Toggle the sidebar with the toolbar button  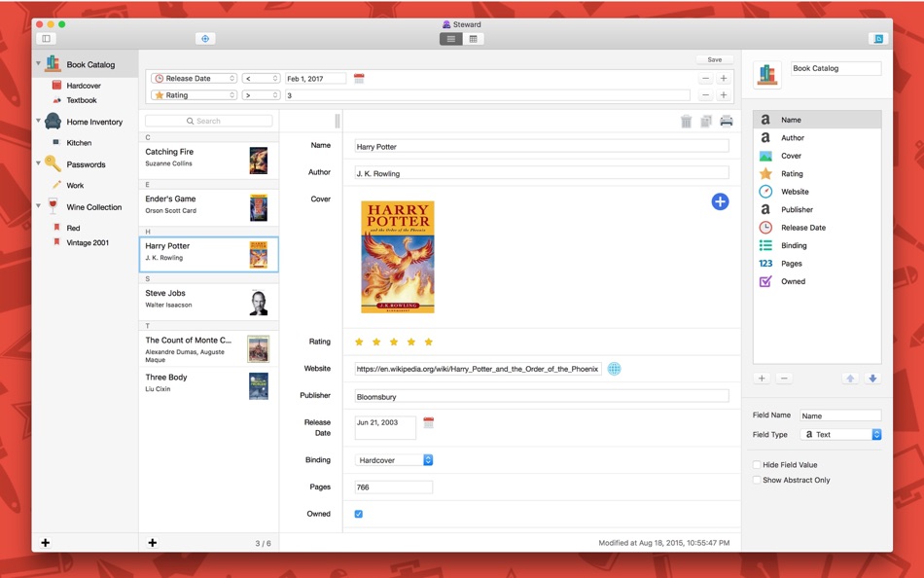click(46, 39)
